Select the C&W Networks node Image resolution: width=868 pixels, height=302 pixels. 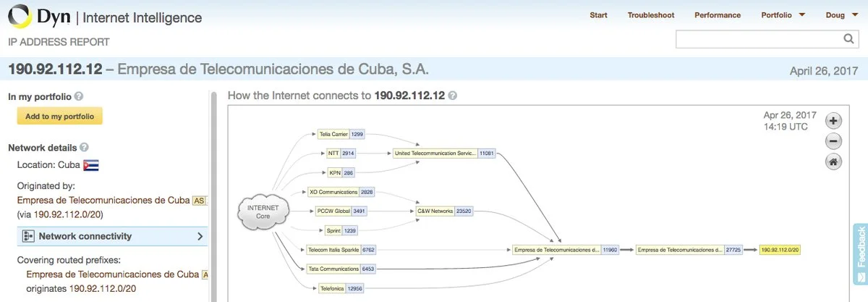tap(444, 211)
